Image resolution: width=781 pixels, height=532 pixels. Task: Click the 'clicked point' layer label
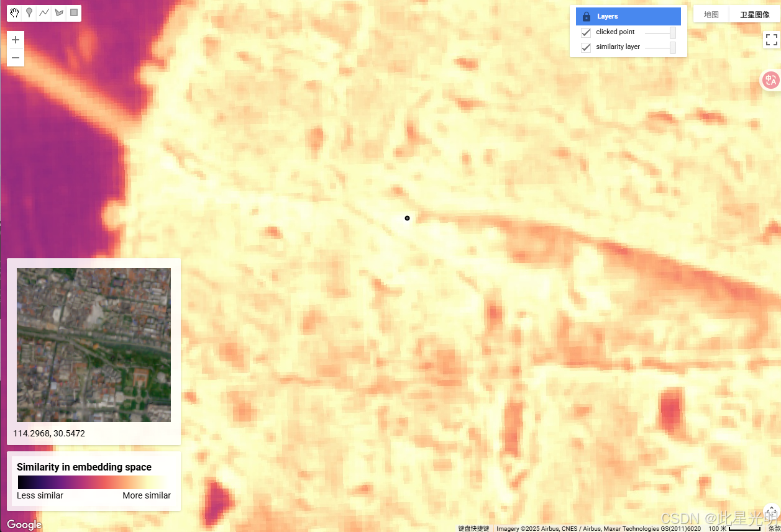tap(615, 32)
